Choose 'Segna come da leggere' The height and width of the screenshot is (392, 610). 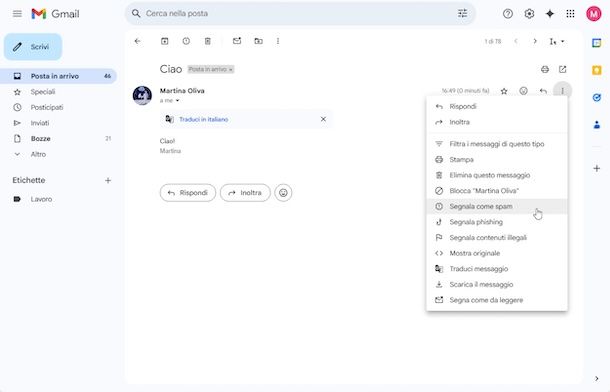[x=497, y=300]
